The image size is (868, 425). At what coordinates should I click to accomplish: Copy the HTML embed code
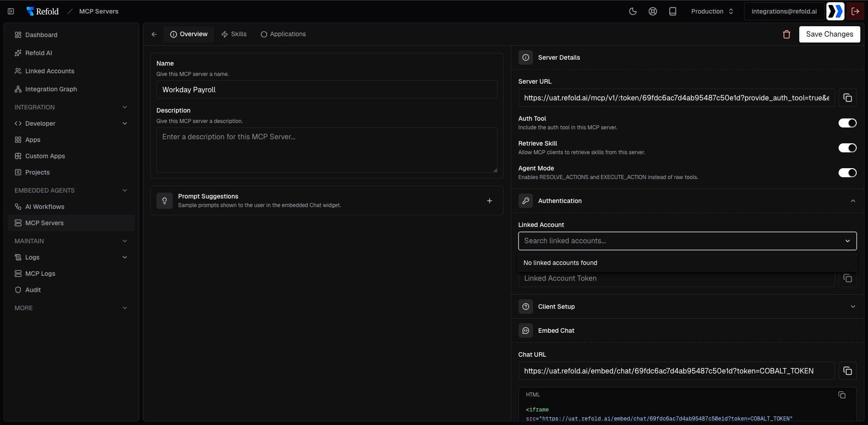click(x=842, y=395)
